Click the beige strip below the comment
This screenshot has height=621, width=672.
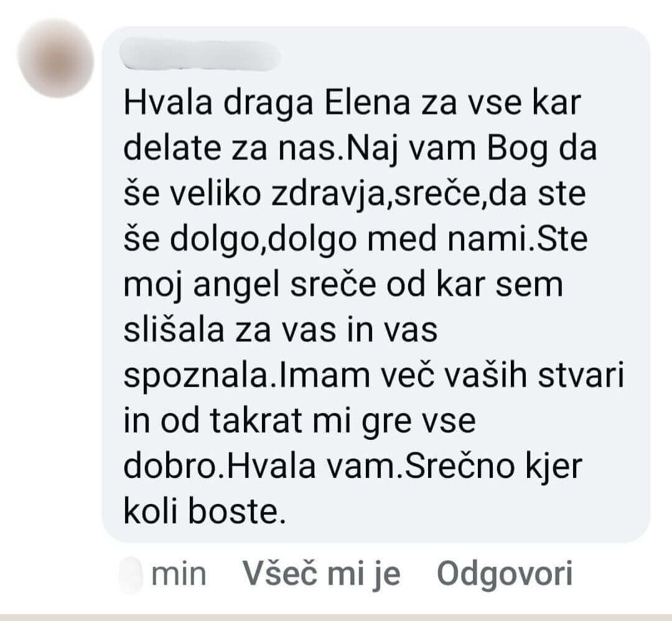click(336, 617)
